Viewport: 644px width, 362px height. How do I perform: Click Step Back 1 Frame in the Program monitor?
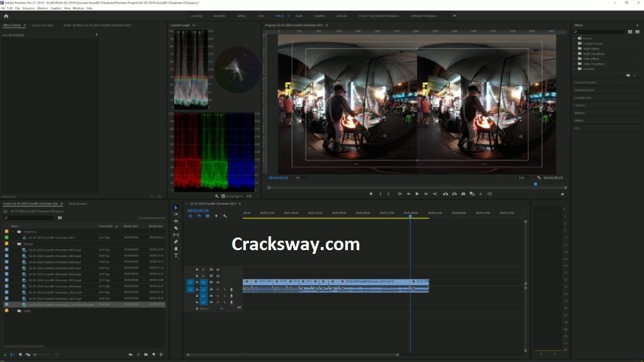click(408, 194)
